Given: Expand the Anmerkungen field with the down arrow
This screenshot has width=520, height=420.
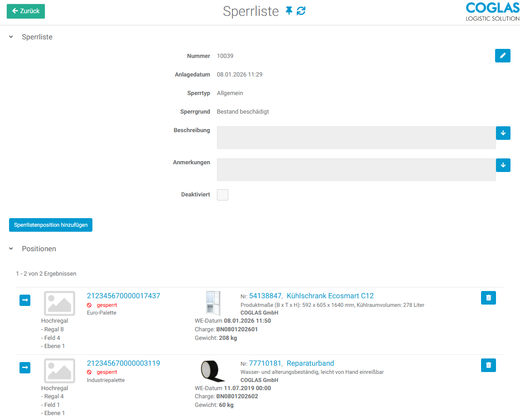Looking at the screenshot, I should pyautogui.click(x=503, y=165).
